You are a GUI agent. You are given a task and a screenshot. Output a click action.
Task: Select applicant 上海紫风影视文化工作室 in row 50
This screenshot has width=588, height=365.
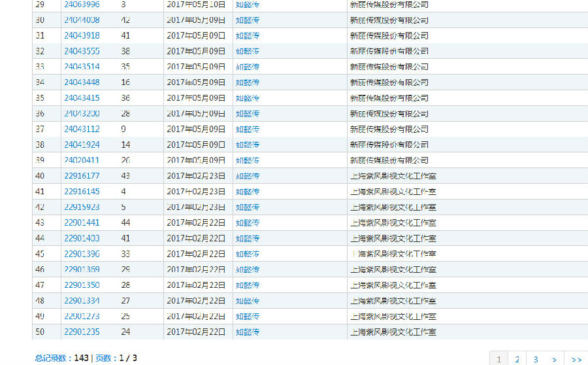pyautogui.click(x=393, y=332)
